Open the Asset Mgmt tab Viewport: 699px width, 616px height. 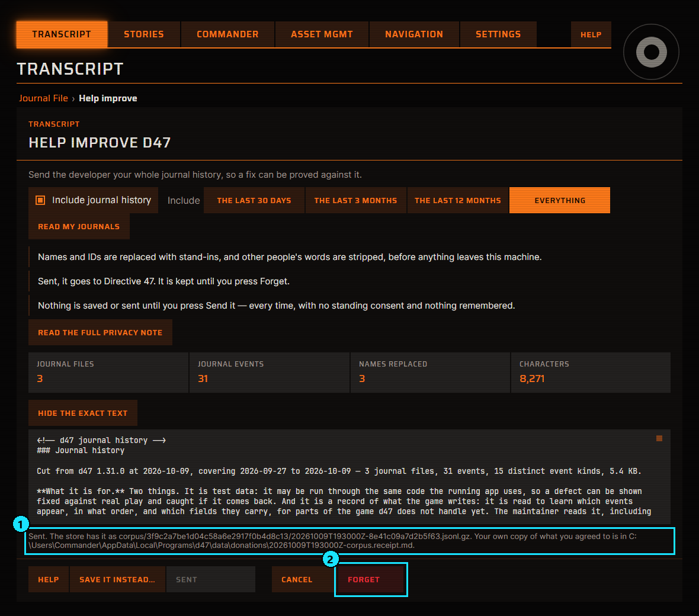click(322, 34)
